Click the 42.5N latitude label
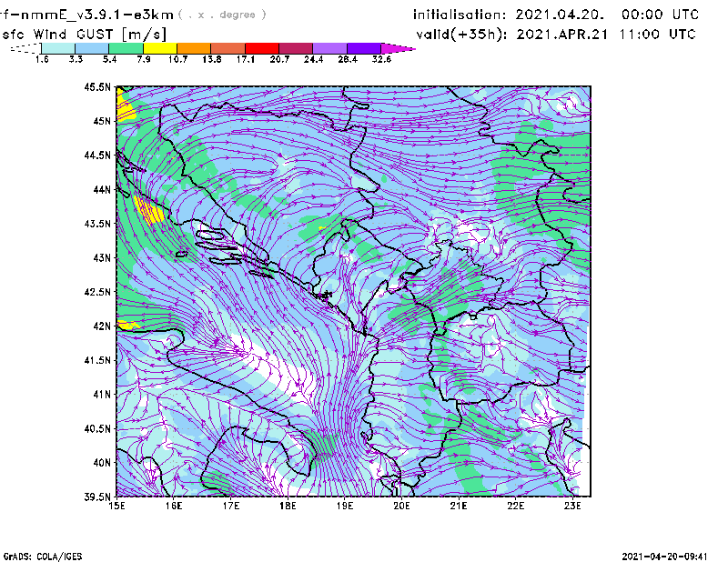 [x=97, y=292]
